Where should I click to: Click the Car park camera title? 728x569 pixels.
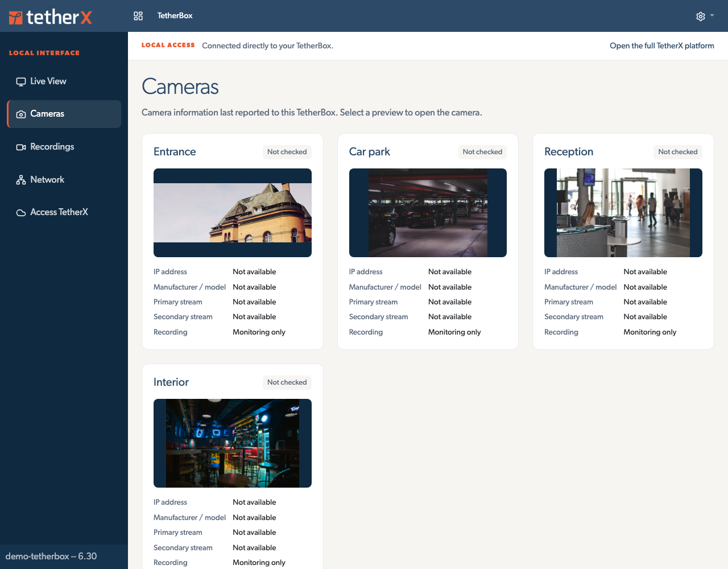point(370,152)
